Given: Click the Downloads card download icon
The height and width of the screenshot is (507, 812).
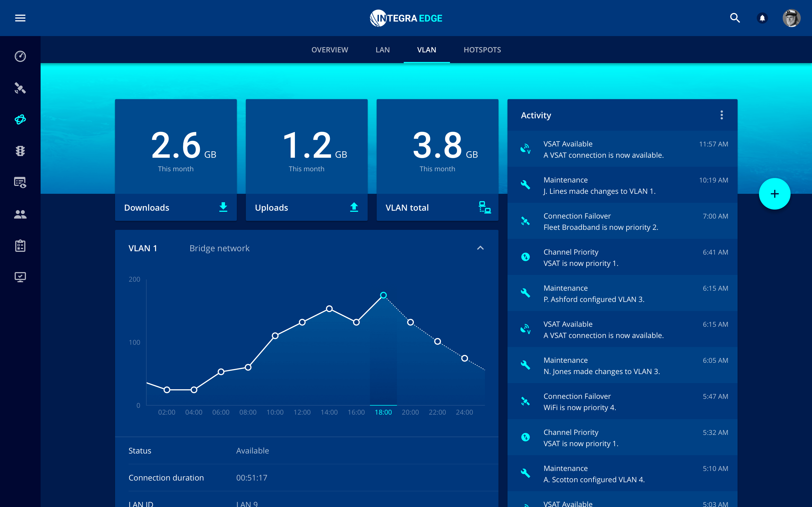Looking at the screenshot, I should coord(223,207).
